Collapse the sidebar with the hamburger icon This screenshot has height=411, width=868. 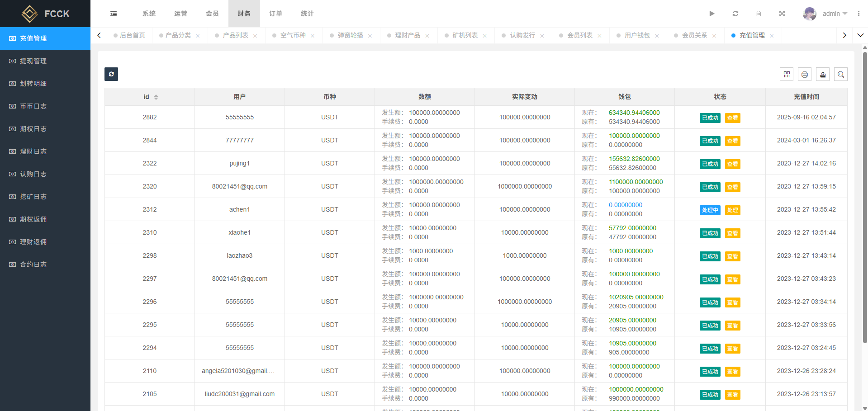tap(114, 14)
